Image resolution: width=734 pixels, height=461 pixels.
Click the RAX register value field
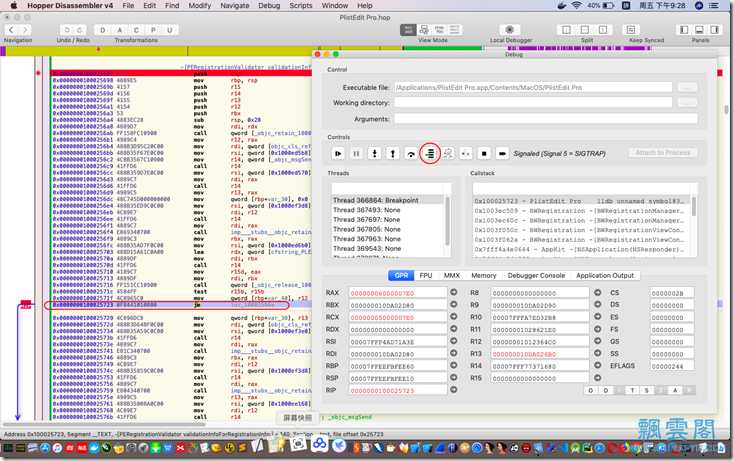click(398, 293)
